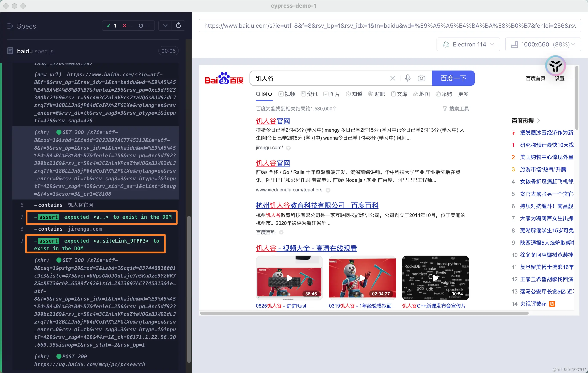Click the image search camera icon
588x373 pixels.
click(421, 78)
